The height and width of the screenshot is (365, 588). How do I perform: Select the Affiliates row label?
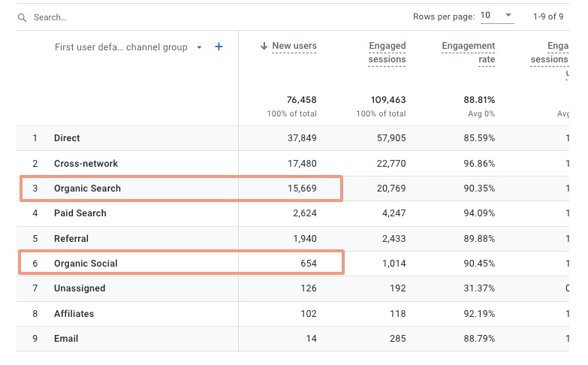point(74,314)
